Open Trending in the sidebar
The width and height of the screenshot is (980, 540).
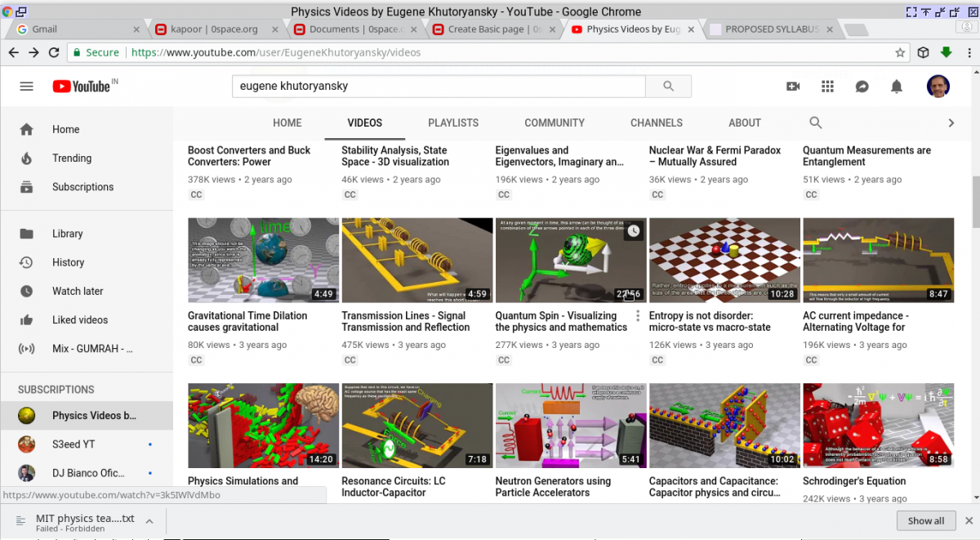87,158
